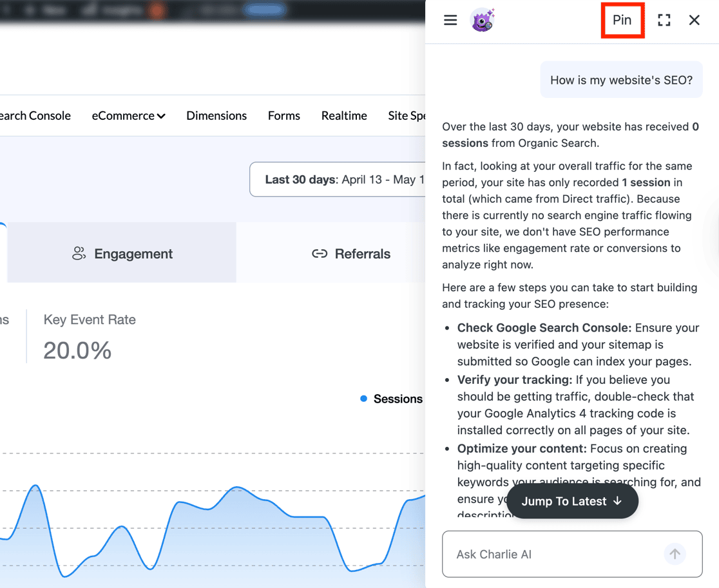This screenshot has width=719, height=588.
Task: Click the send arrow in the chat input
Action: 675,554
